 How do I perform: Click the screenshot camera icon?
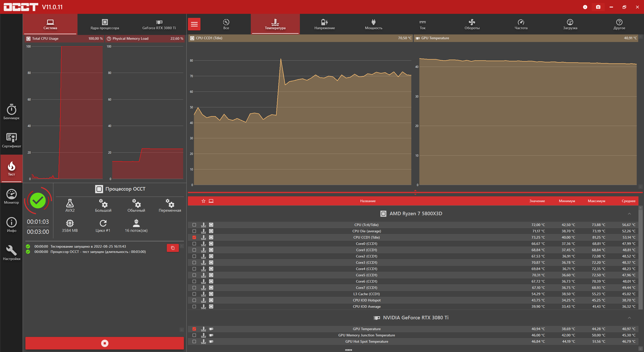(598, 7)
